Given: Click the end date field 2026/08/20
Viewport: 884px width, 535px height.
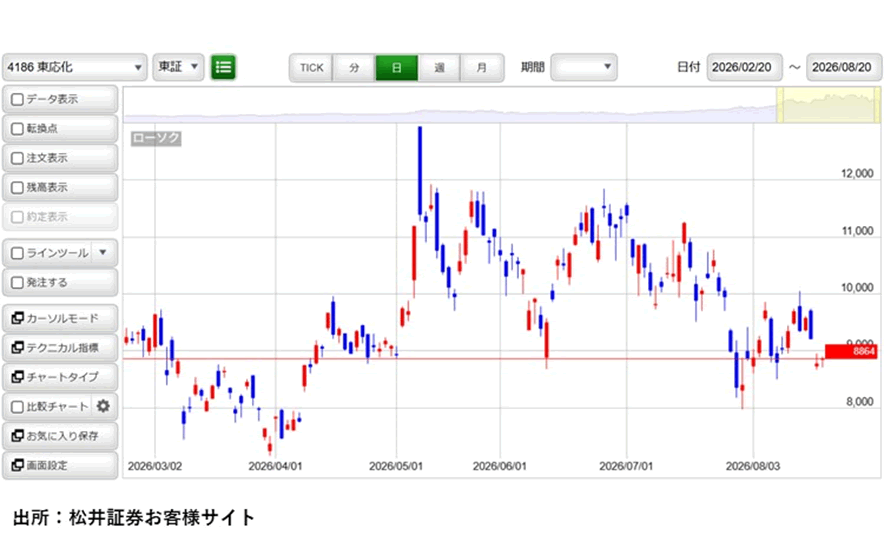Looking at the screenshot, I should pos(843,67).
